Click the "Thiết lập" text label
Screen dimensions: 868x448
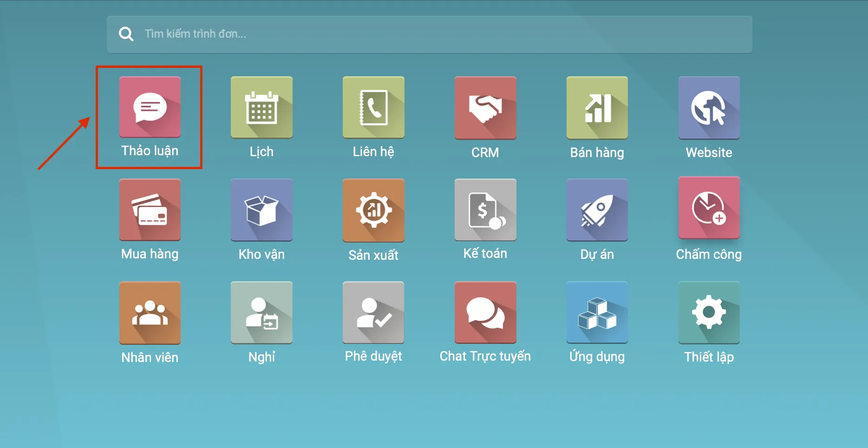(709, 357)
